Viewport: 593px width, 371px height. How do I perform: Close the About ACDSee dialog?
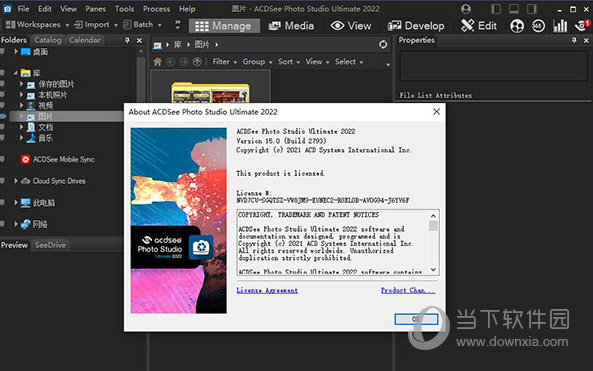[436, 112]
